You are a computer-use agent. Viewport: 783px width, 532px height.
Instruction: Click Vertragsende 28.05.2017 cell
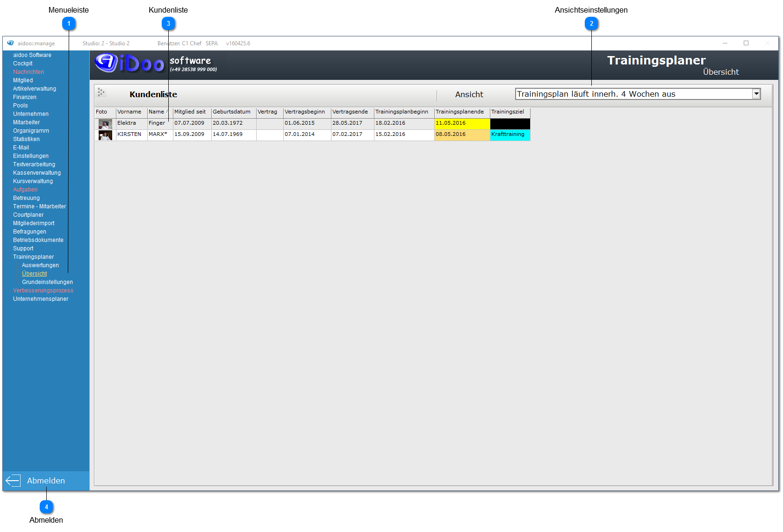click(352, 123)
